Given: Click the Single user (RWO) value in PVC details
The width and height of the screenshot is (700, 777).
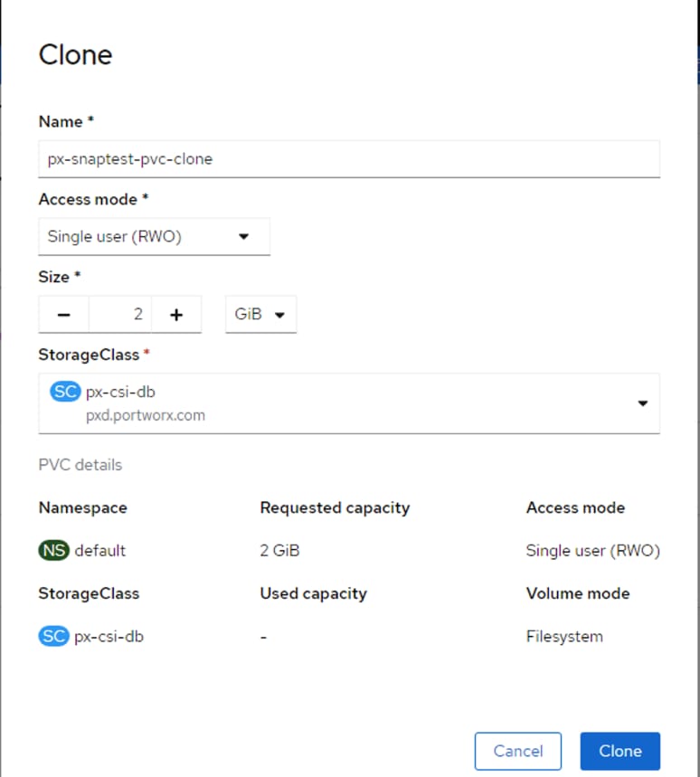Looking at the screenshot, I should tap(592, 550).
